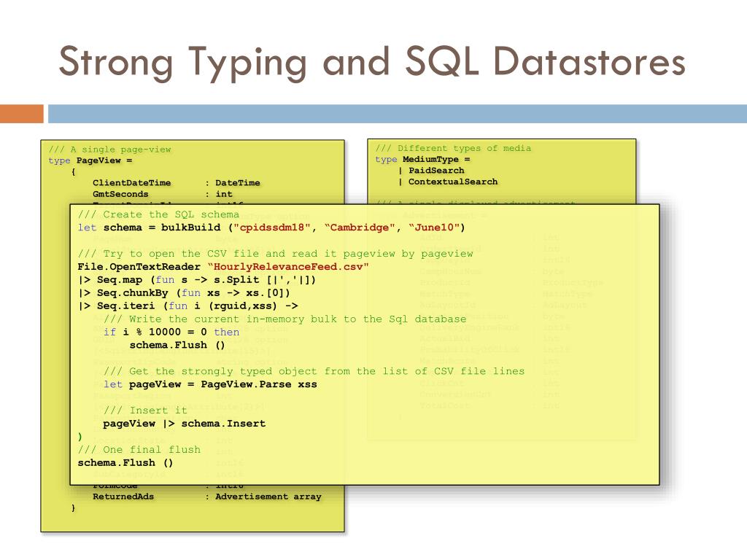The height and width of the screenshot is (560, 747).
Task: Select the string literal "Cambridge"
Action: tap(360, 227)
